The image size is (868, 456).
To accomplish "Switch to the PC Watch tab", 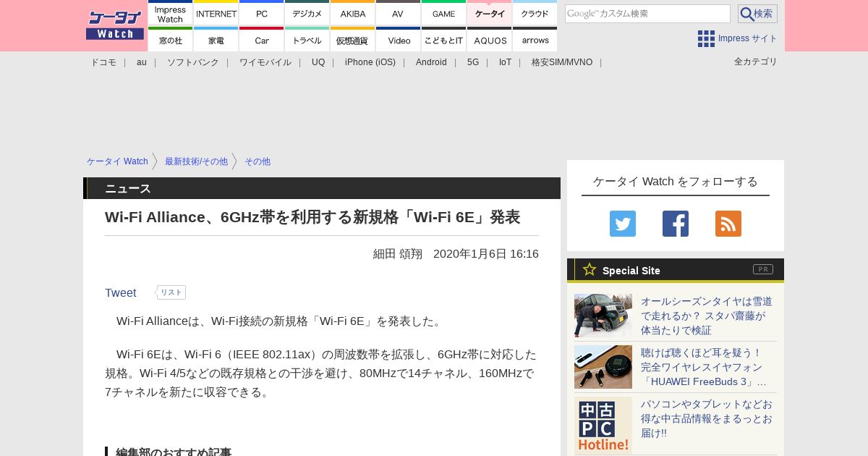I will click(x=262, y=13).
